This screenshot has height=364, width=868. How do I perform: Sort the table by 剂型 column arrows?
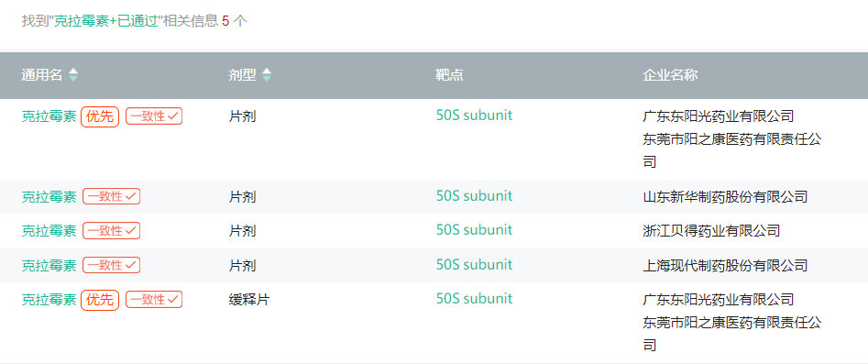pos(267,75)
